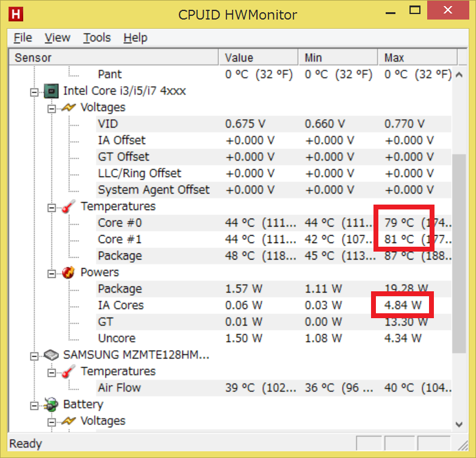This screenshot has height=458, width=476.
Task: Select the IA Cores power row
Action: (x=274, y=305)
